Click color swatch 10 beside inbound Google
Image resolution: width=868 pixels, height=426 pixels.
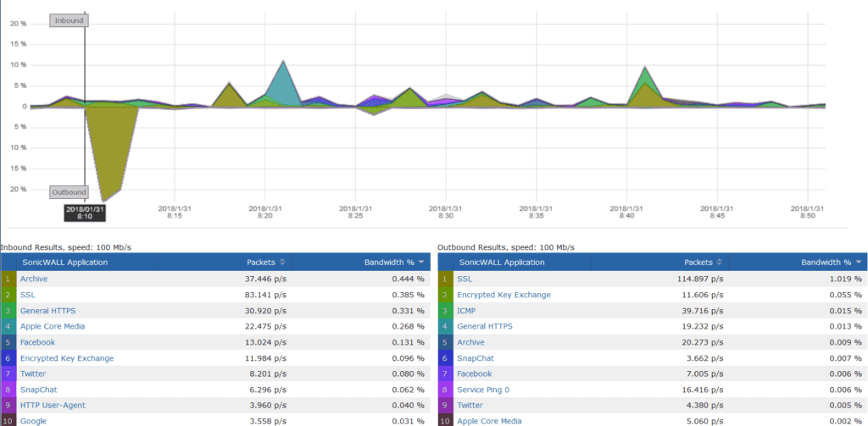(x=8, y=421)
